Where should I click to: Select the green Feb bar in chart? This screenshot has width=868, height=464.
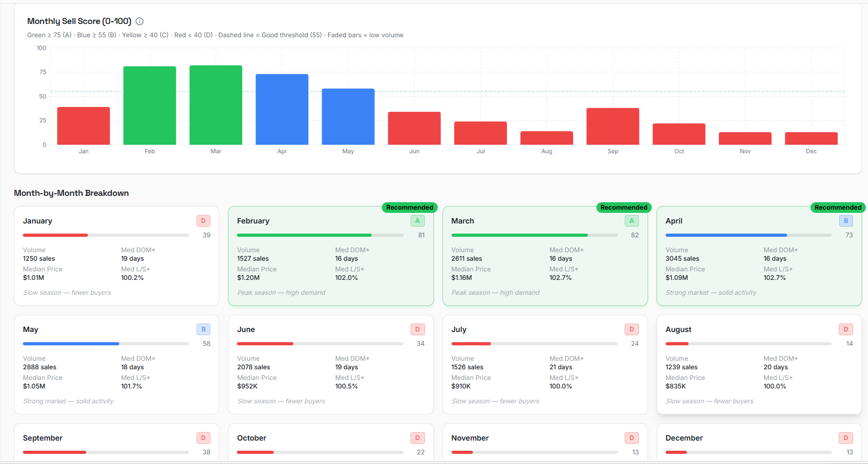(150, 105)
